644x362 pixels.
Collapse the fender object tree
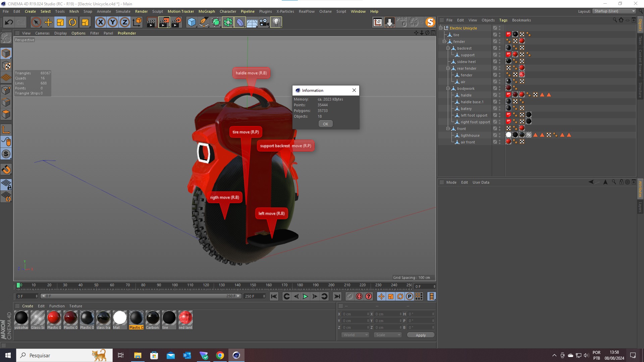tap(444, 42)
